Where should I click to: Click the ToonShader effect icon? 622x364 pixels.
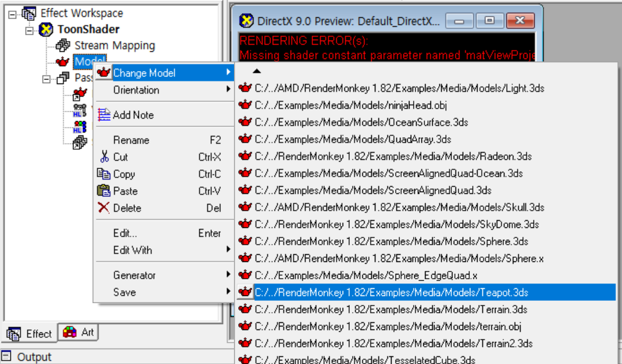click(x=46, y=29)
